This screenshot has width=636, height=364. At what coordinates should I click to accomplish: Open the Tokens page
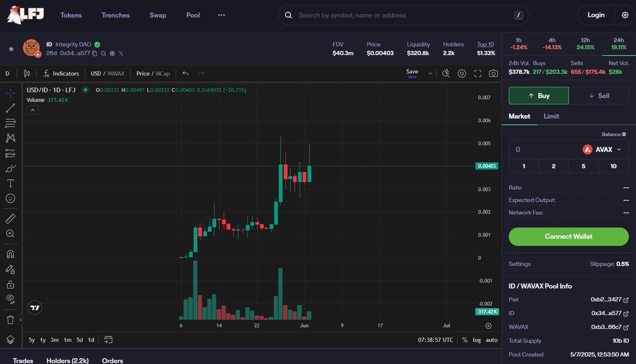coord(71,15)
